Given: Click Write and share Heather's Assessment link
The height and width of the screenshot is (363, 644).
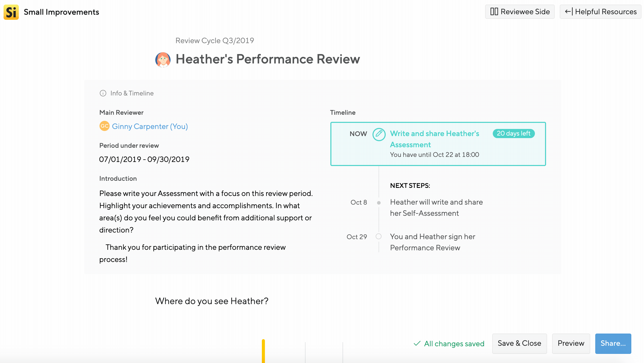Looking at the screenshot, I should [434, 139].
